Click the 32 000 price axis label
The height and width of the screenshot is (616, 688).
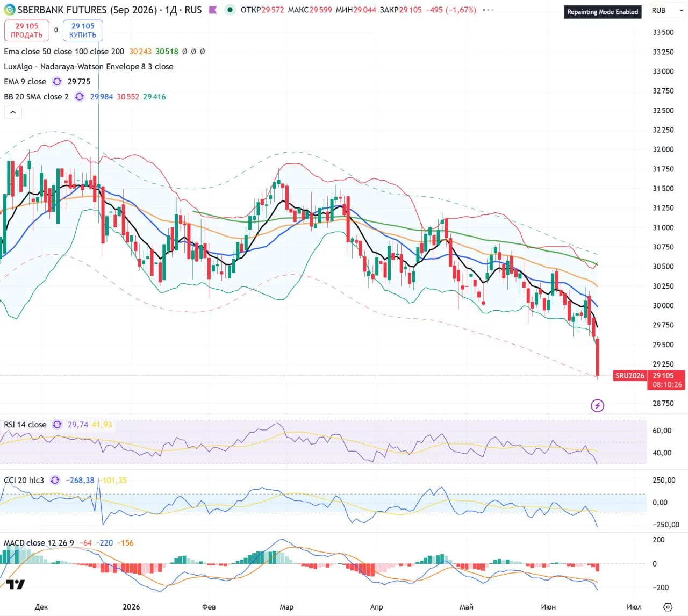[663, 149]
